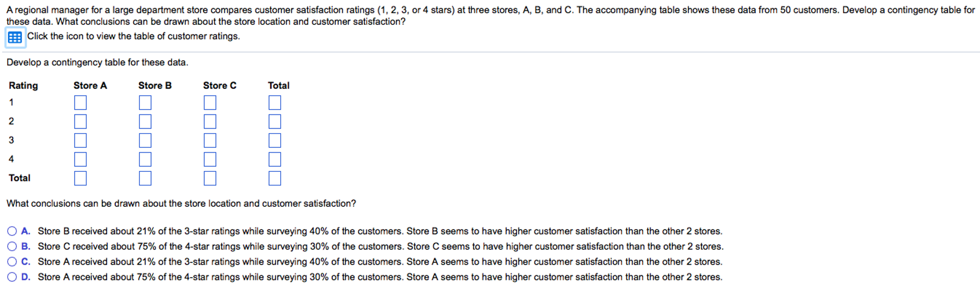Click the Store C box for rating 3
Image resolution: width=980 pixels, height=302 pixels.
(210, 140)
